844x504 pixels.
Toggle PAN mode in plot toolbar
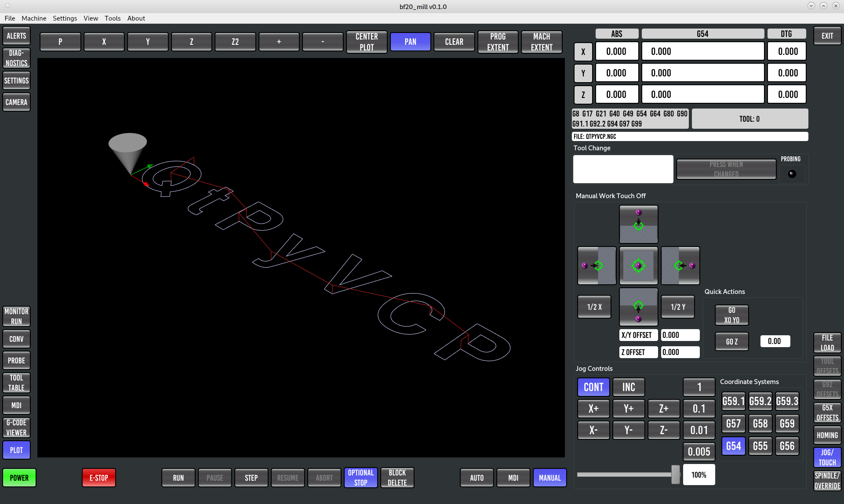click(x=410, y=42)
